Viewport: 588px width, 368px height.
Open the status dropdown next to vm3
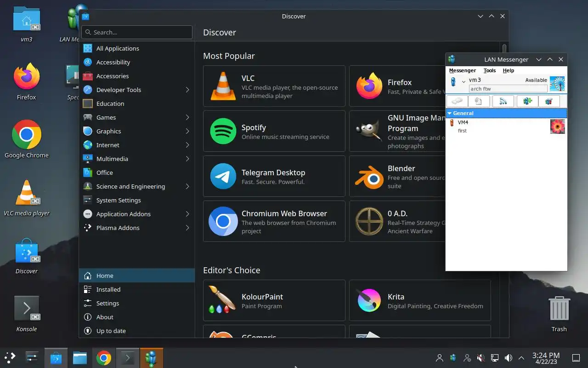pos(464,81)
